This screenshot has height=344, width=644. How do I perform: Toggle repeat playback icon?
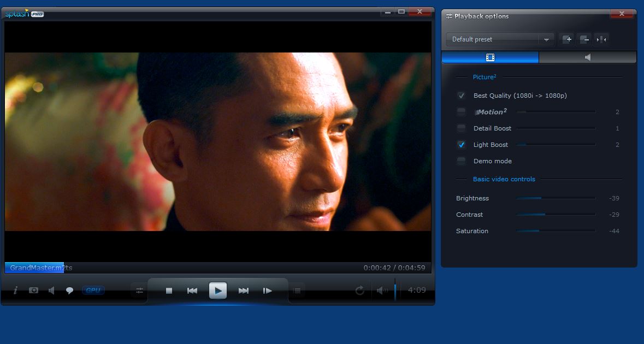359,290
